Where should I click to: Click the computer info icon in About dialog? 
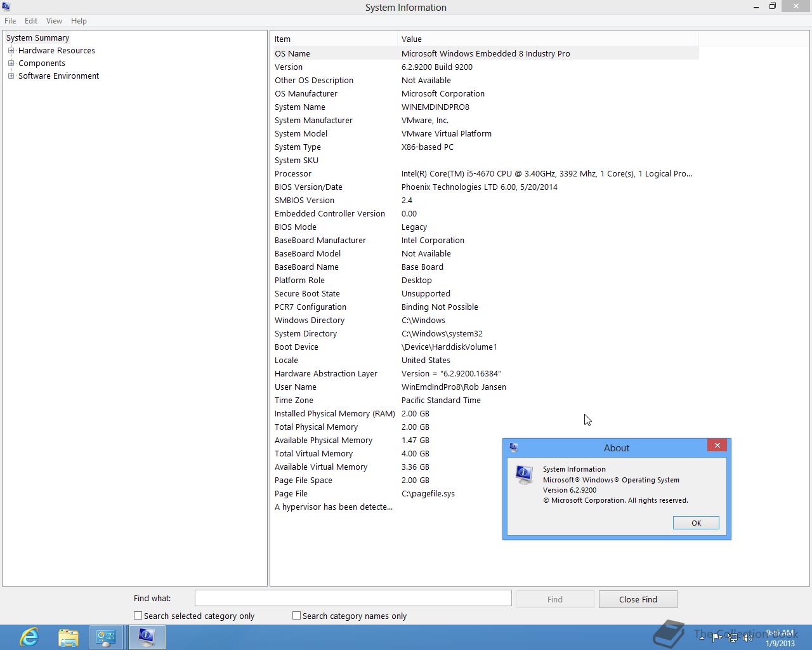point(525,475)
